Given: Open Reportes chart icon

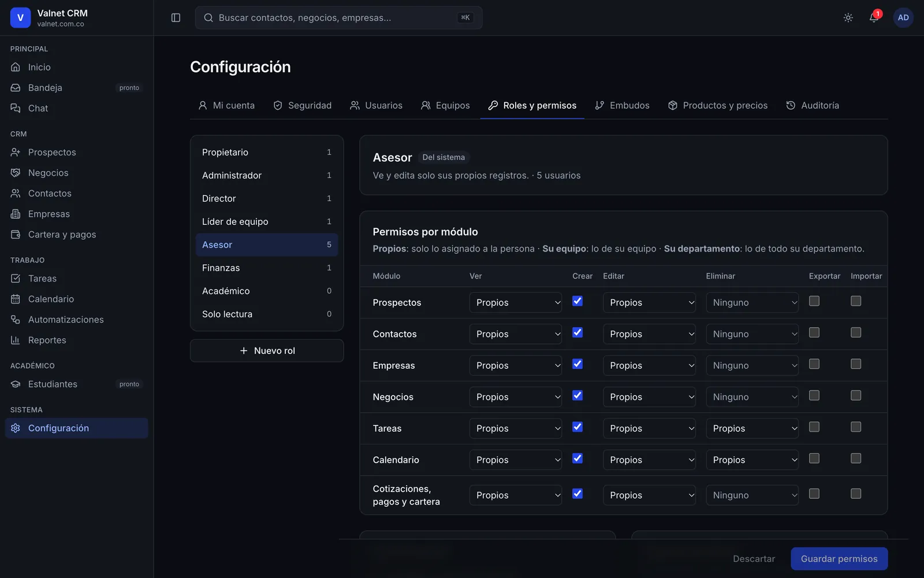Looking at the screenshot, I should point(16,340).
